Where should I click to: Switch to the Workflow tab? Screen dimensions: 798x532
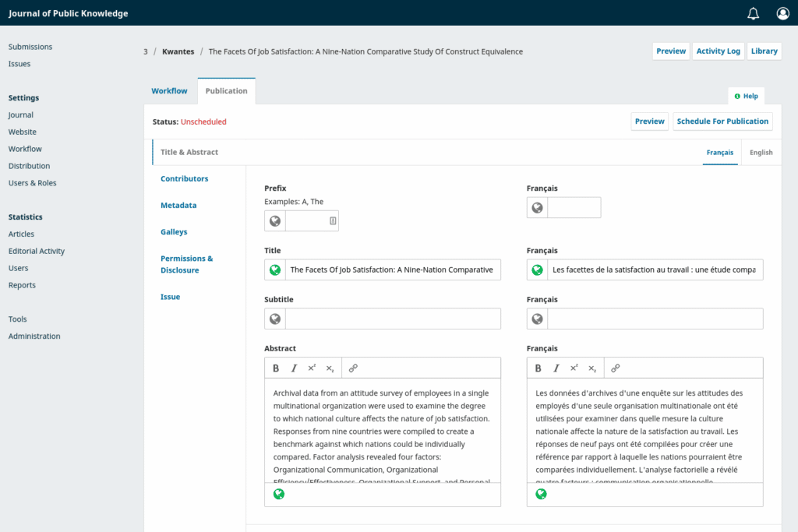click(170, 90)
